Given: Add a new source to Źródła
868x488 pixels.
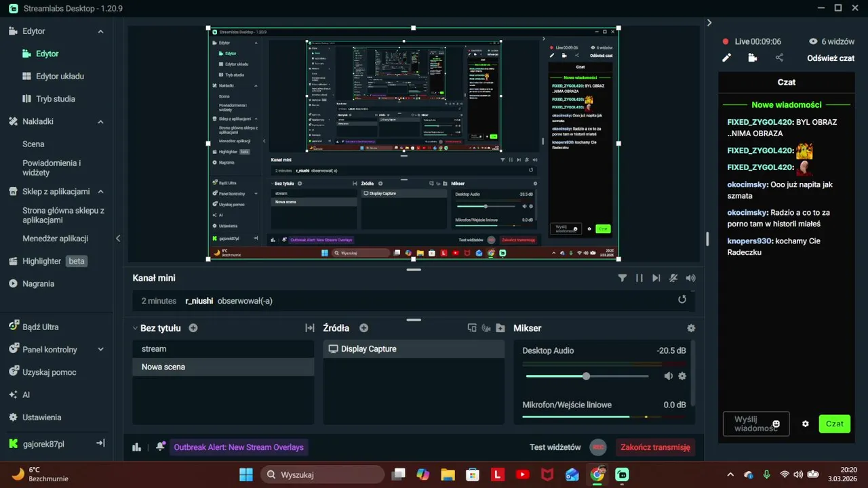Looking at the screenshot, I should point(363,328).
